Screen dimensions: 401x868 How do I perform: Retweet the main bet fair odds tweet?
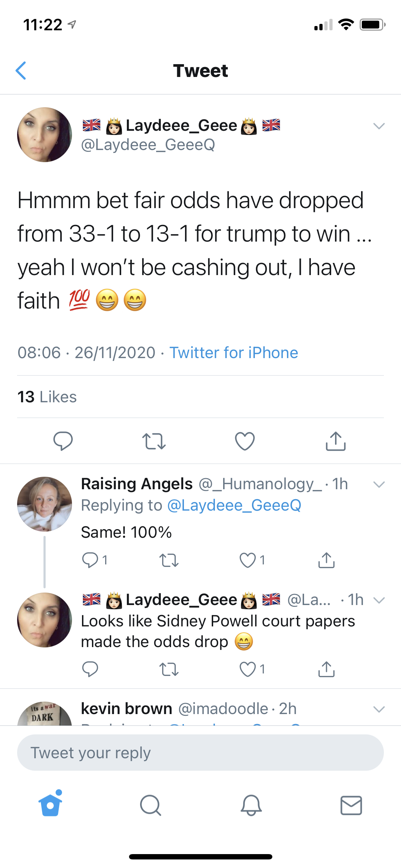tap(154, 441)
